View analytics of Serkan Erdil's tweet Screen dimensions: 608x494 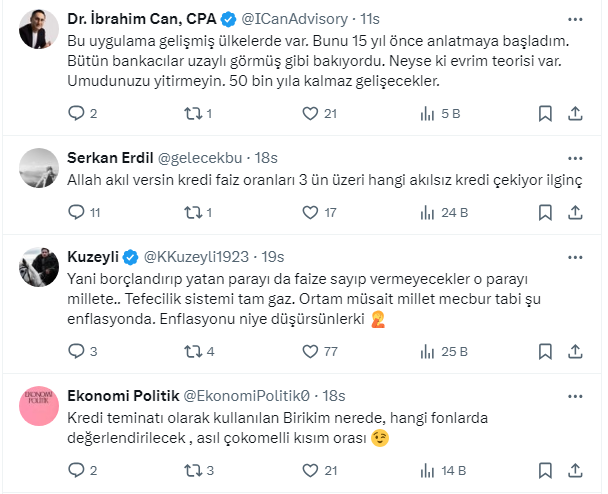427,212
